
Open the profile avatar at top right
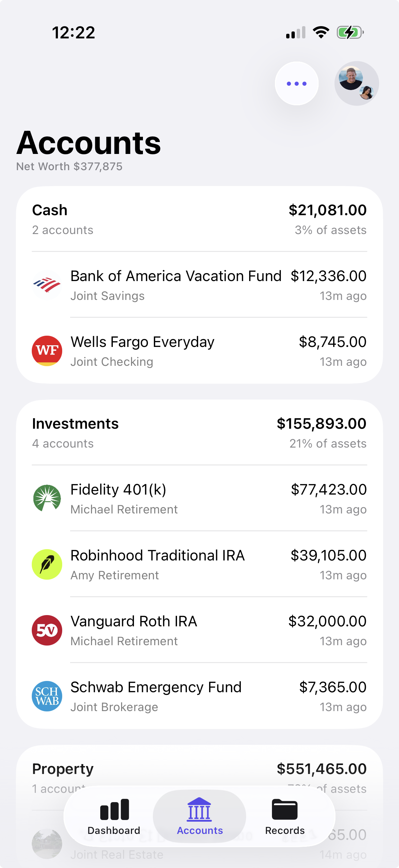[x=356, y=83]
